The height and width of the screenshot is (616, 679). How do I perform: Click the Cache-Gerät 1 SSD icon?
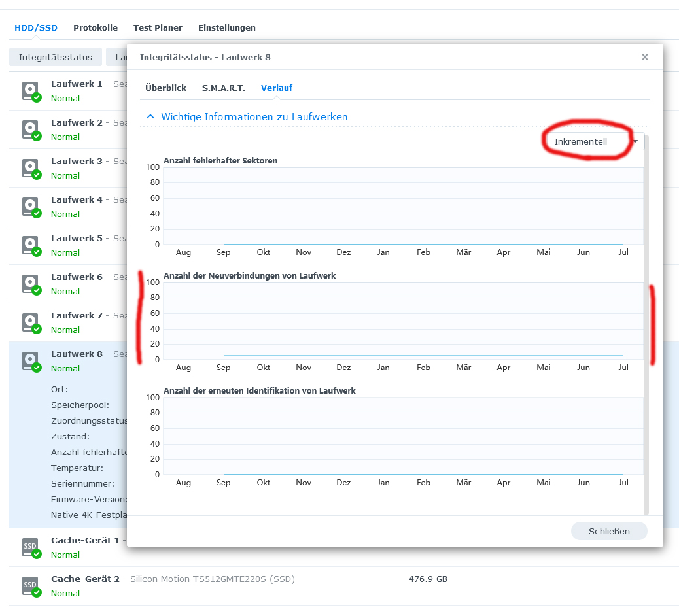coord(31,548)
